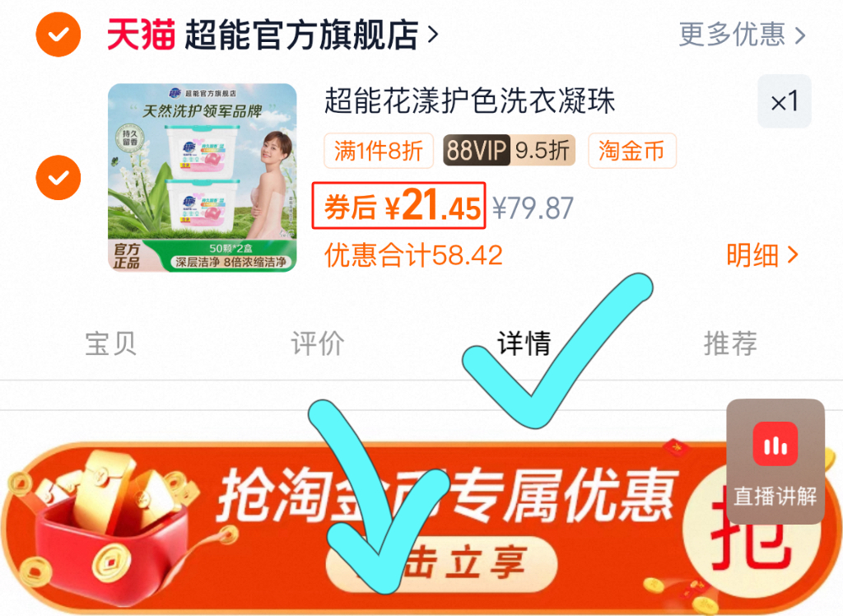Screen dimensions: 843x616
Task: Click the 点击立享 pill button
Action: point(441,564)
